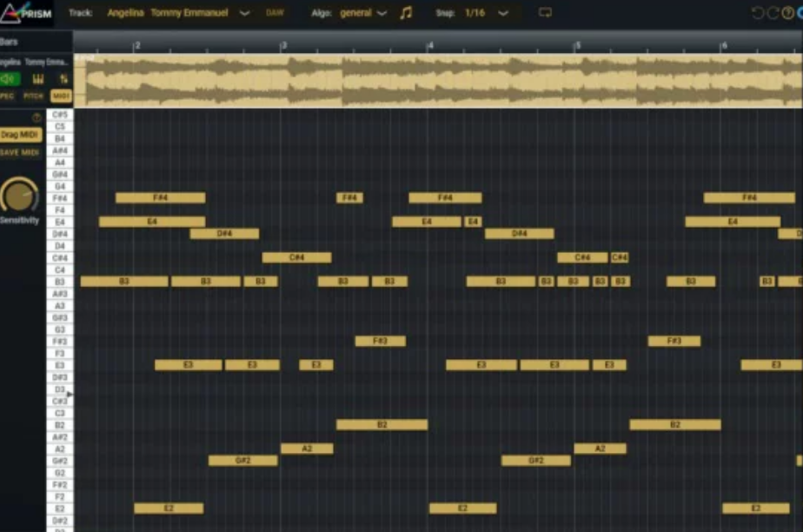803x532 pixels.
Task: Click the audio waveform clip
Action: coord(438,80)
